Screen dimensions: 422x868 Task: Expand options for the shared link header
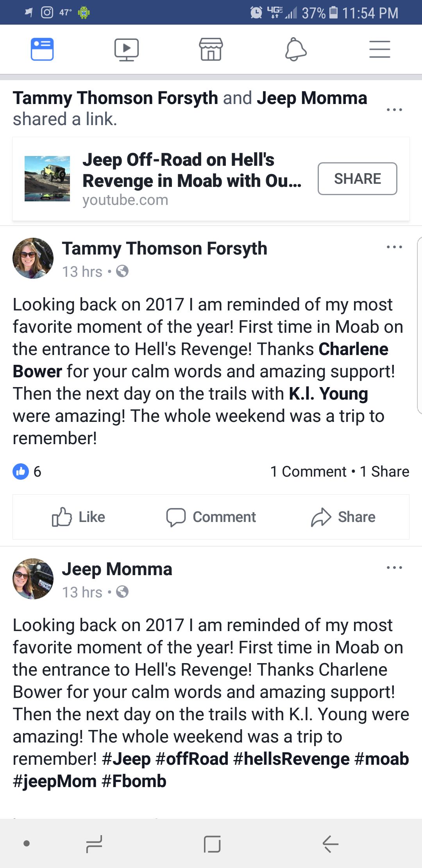pos(394,109)
